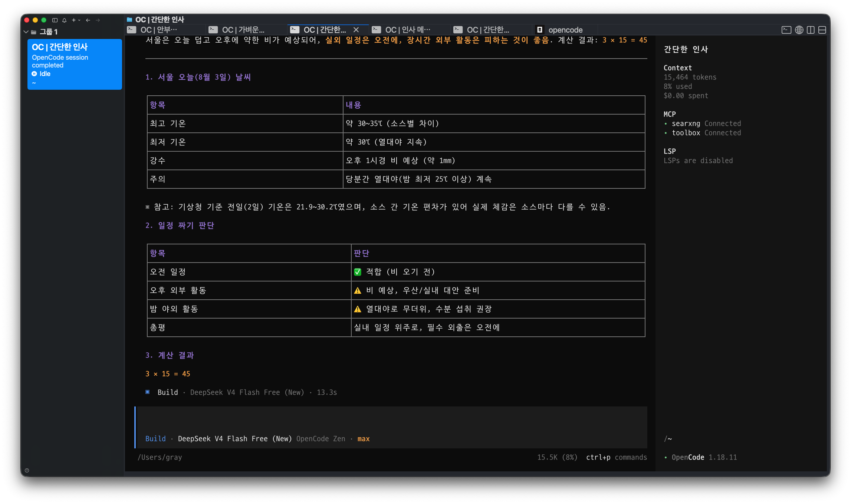Click the $0.00 spent value

[686, 96]
